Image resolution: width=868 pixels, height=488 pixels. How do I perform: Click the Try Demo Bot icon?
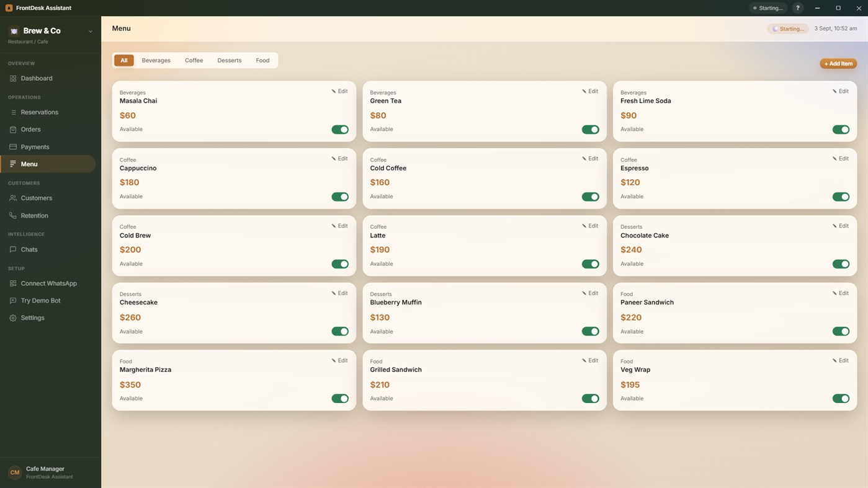coord(13,301)
